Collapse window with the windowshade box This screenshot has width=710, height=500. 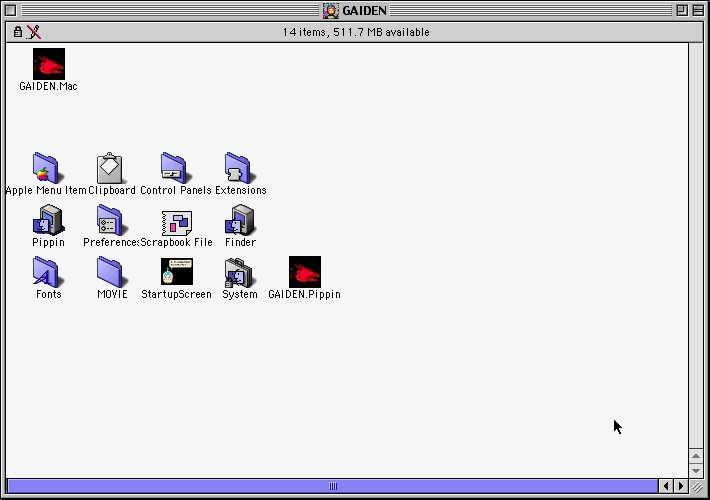(x=698, y=10)
